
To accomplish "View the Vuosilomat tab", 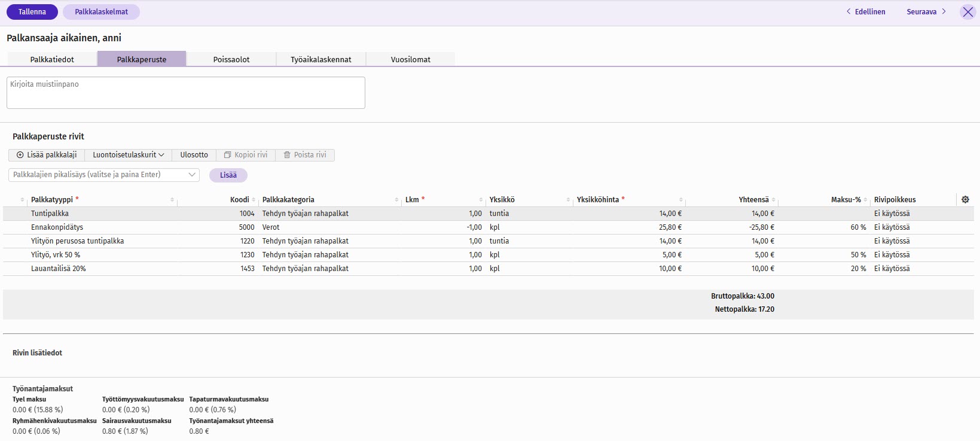I will click(x=411, y=59).
